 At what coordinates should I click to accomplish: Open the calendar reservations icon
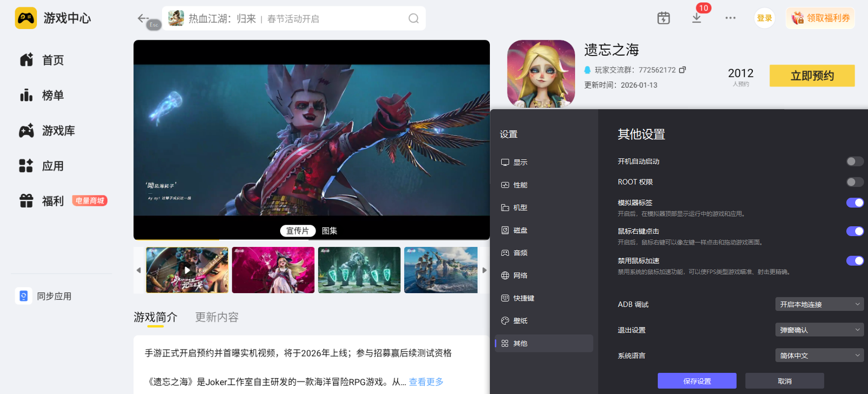(664, 18)
